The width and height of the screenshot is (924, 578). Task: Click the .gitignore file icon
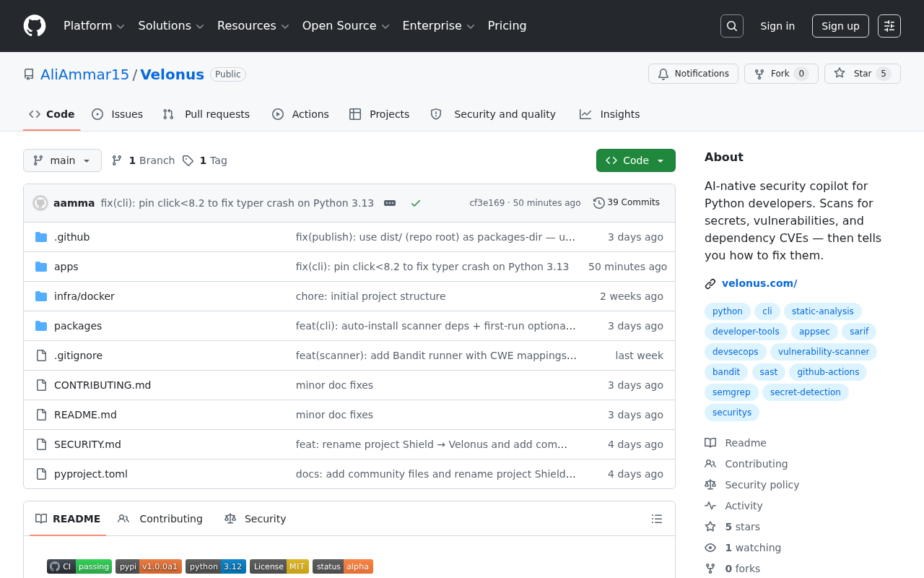pos(41,355)
